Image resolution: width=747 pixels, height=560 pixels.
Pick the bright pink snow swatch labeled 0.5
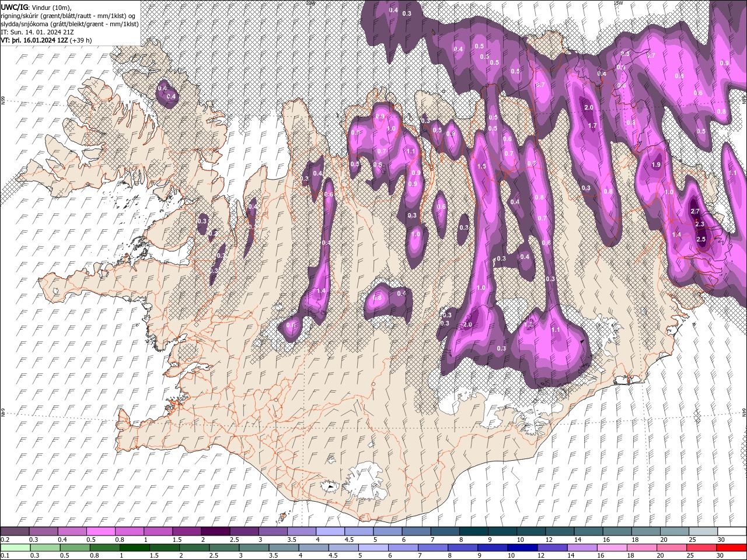pos(100,531)
